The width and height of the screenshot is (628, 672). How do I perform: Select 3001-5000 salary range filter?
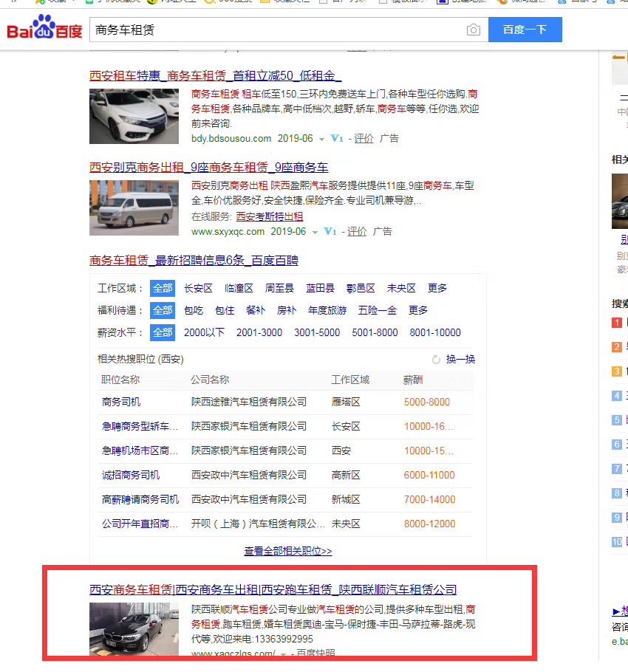tap(317, 332)
